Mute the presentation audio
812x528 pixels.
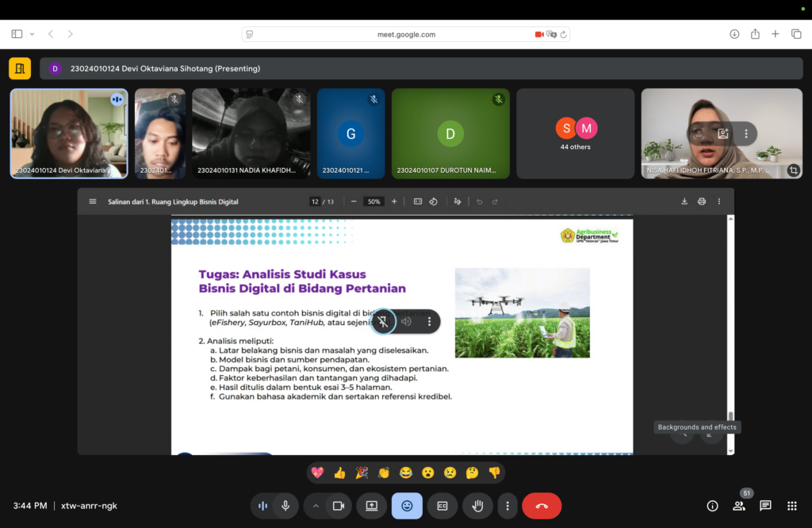tap(407, 321)
